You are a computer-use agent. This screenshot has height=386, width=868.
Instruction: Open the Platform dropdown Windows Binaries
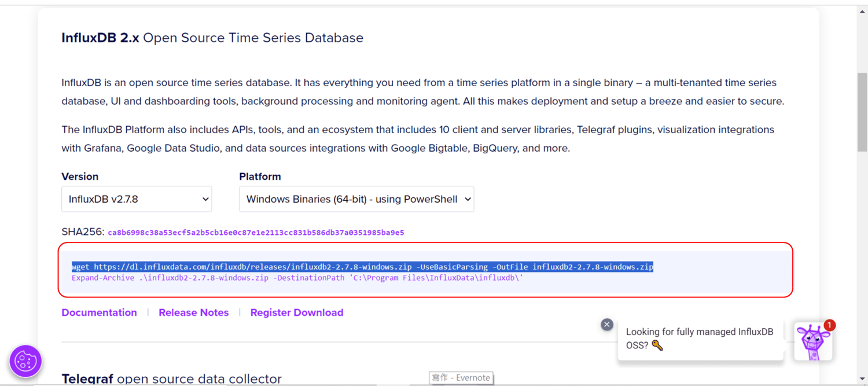[x=356, y=199]
